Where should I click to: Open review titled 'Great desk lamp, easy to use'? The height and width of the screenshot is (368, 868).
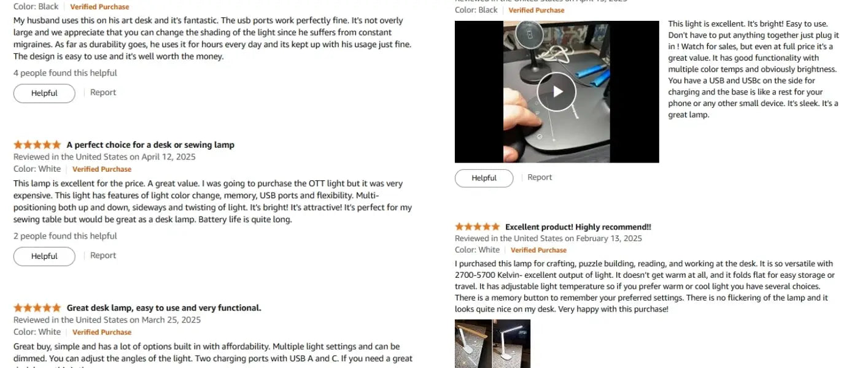(x=164, y=308)
